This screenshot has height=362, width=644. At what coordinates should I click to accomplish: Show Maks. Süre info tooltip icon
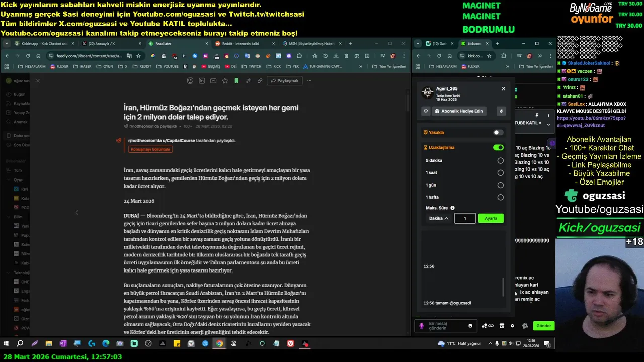452,208
